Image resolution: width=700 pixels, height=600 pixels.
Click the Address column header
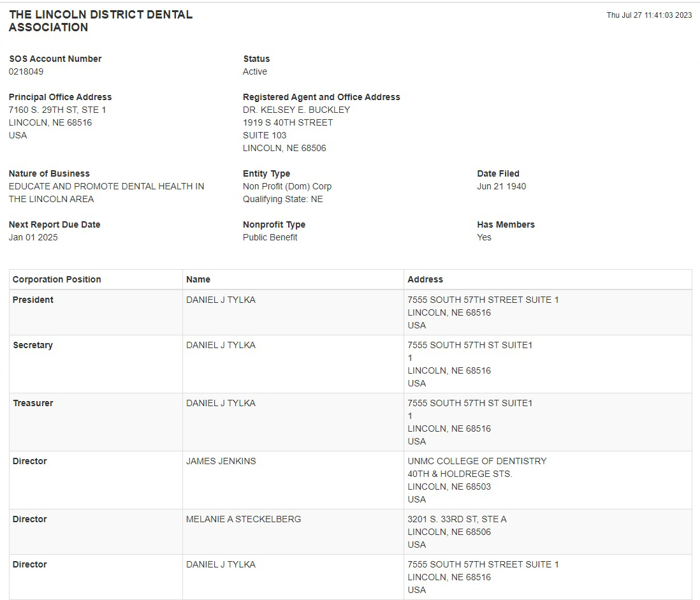(x=425, y=279)
